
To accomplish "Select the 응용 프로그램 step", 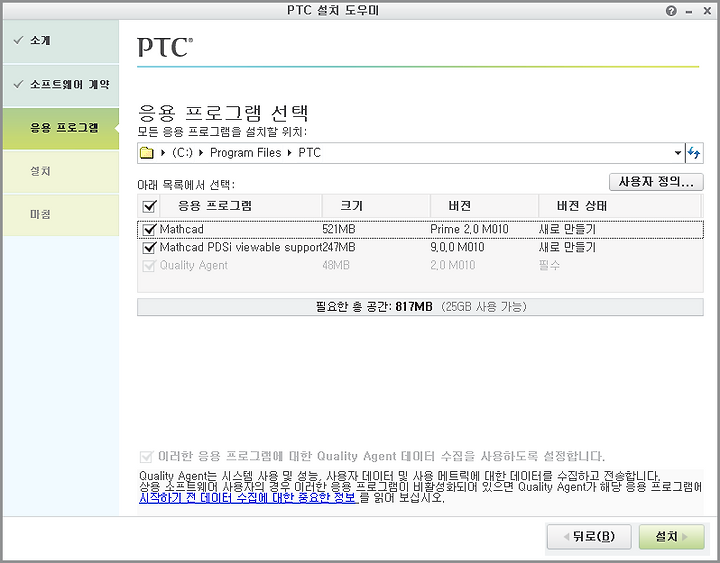I will (x=61, y=129).
